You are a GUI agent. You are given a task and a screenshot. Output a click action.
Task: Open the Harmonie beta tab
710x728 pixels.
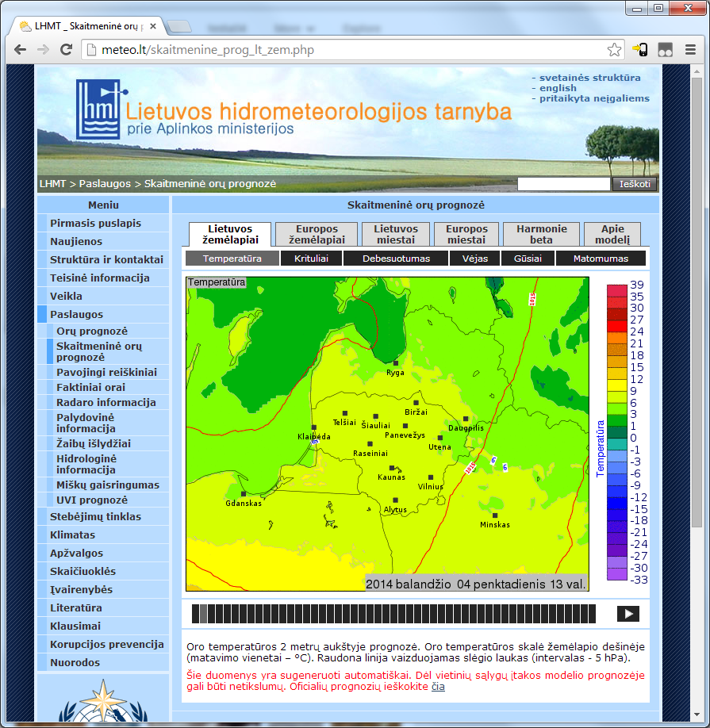542,234
